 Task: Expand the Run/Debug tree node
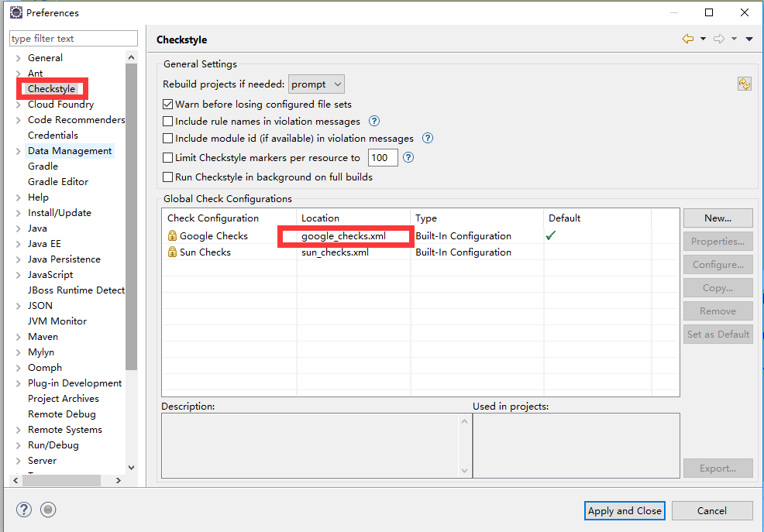[x=18, y=445]
